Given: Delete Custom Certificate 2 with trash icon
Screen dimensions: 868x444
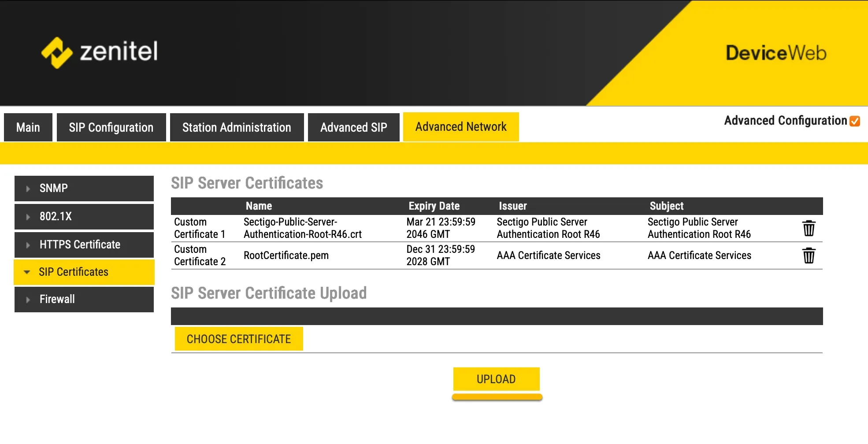Looking at the screenshot, I should pyautogui.click(x=809, y=255).
